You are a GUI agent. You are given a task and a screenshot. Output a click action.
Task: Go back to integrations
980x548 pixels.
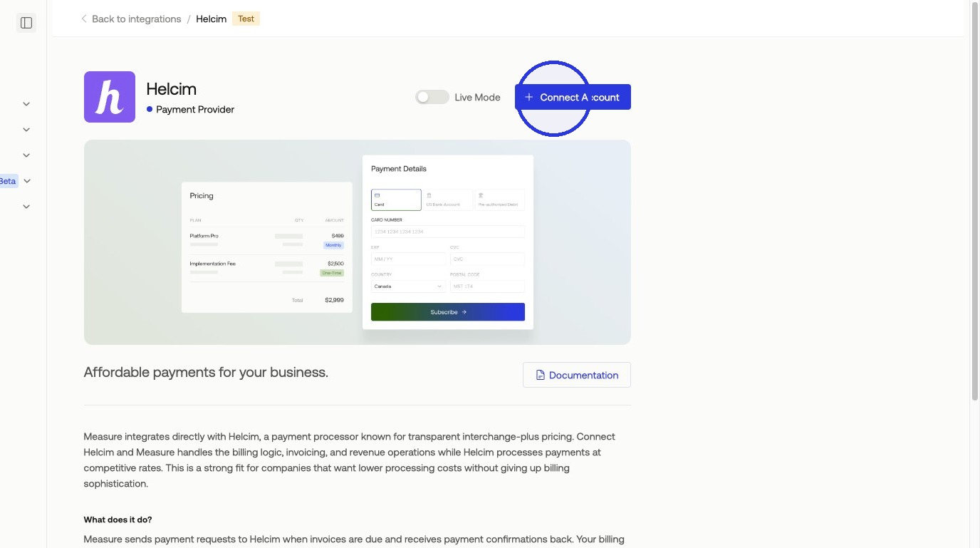(x=131, y=19)
